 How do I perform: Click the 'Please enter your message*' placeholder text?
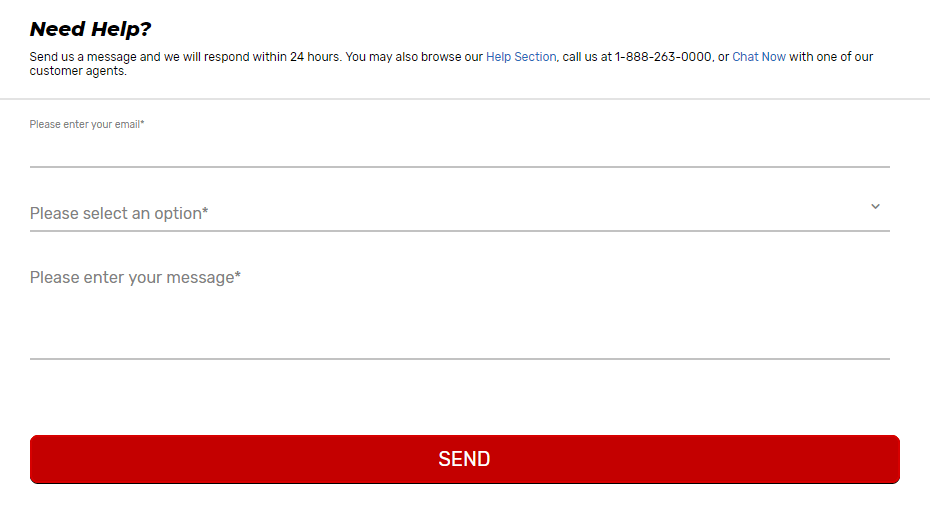coord(135,277)
